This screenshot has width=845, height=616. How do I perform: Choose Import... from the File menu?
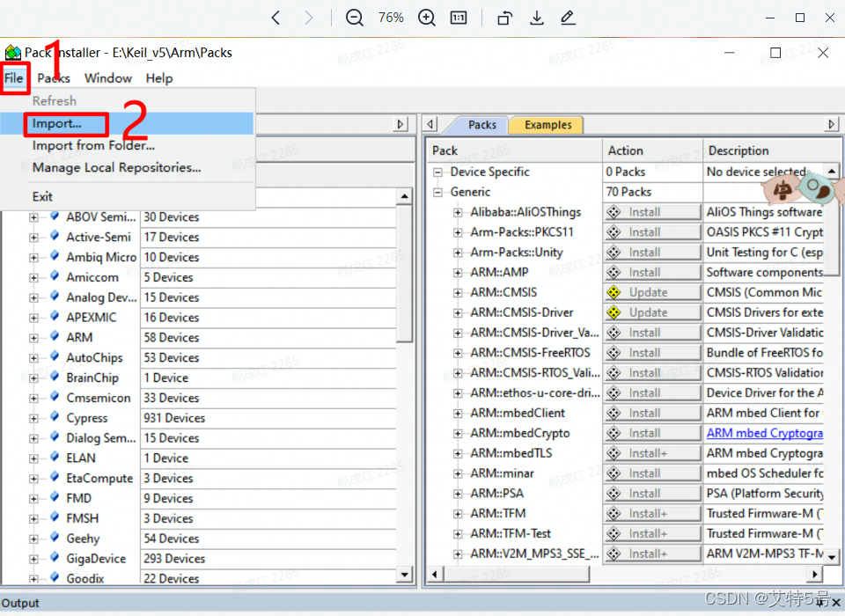pyautogui.click(x=127, y=123)
